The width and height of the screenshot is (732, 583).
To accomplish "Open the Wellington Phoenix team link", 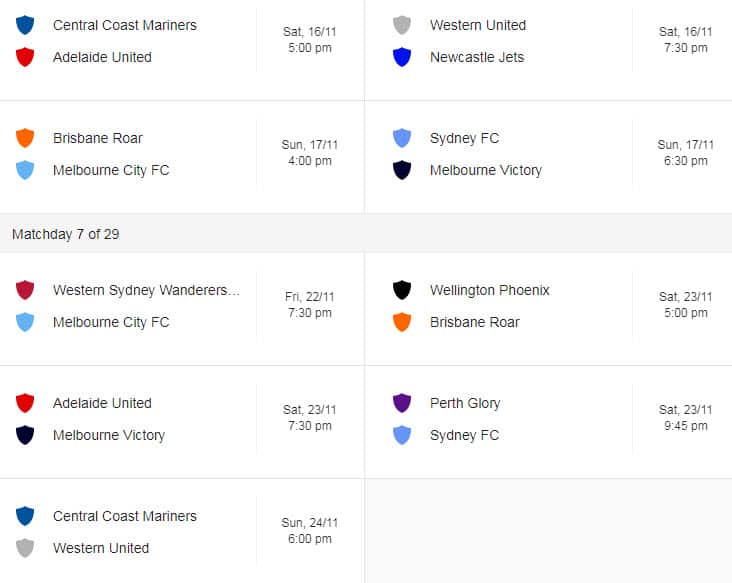I will pyautogui.click(x=489, y=290).
